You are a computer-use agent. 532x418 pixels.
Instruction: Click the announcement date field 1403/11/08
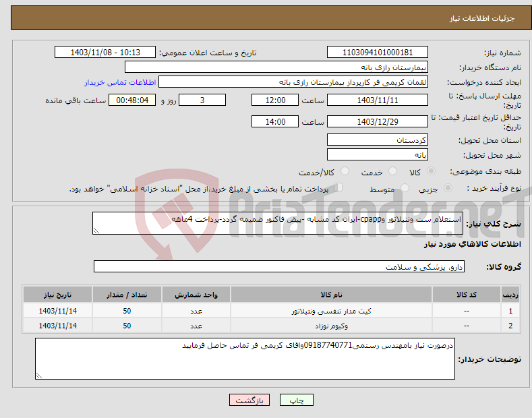coord(105,53)
